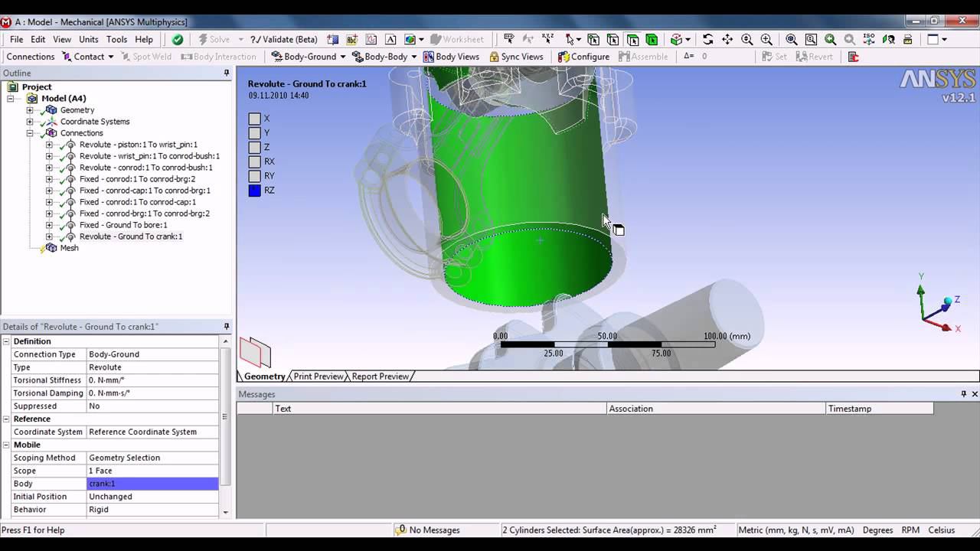980x551 pixels.
Task: Switch to the Print Preview tab
Action: click(x=318, y=377)
